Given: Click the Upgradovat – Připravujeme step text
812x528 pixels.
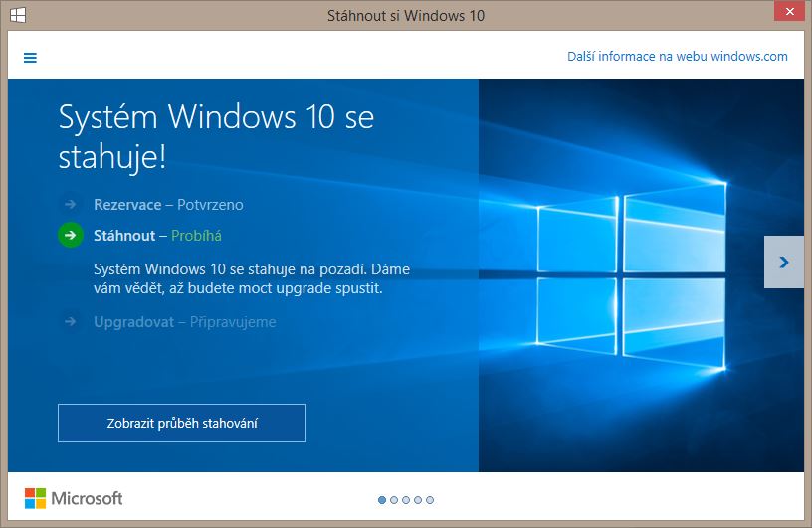Looking at the screenshot, I should click(x=185, y=322).
